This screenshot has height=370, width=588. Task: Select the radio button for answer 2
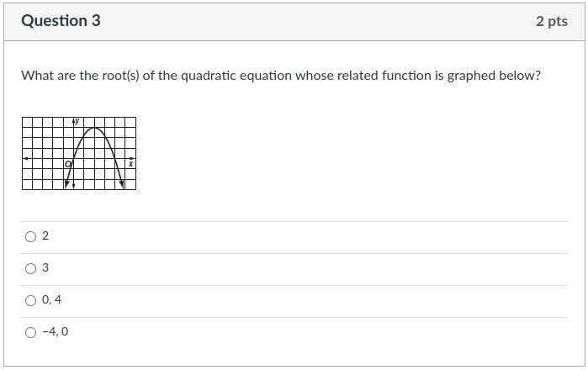pyautogui.click(x=31, y=237)
